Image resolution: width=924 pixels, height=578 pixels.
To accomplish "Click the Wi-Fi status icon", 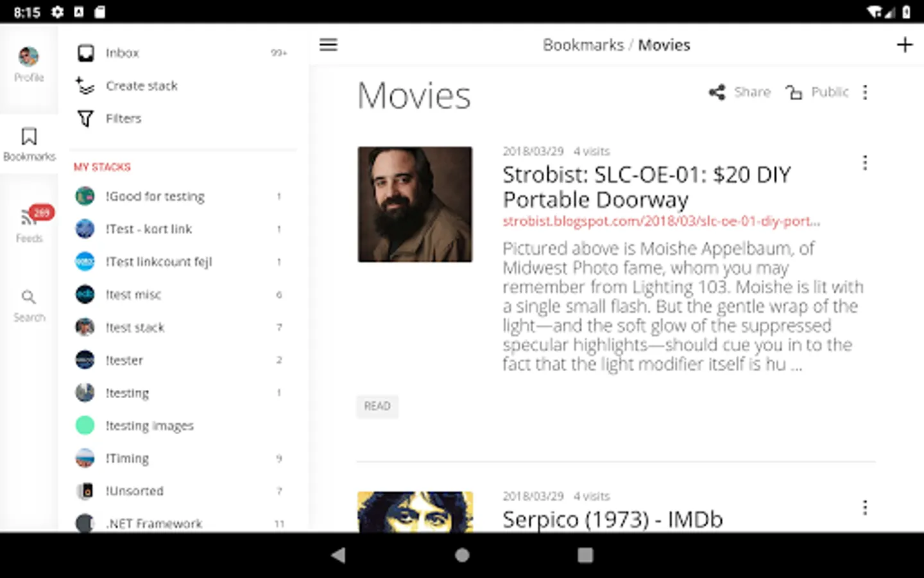I will [x=874, y=12].
